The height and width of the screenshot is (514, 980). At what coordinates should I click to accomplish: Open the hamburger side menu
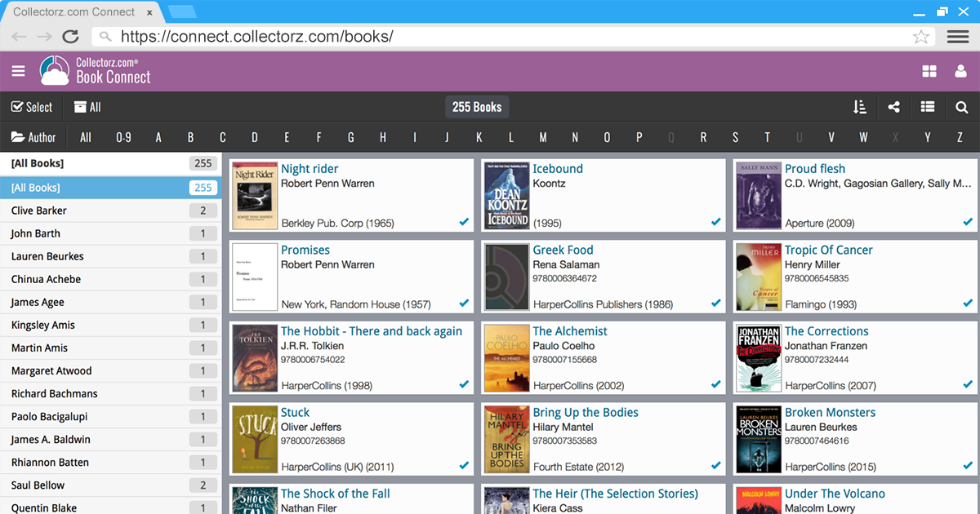(18, 72)
